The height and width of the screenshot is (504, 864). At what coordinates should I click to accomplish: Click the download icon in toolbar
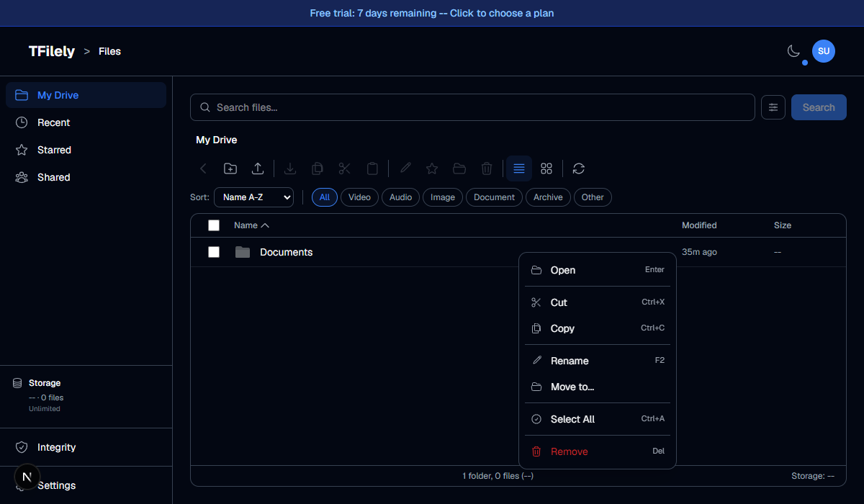pyautogui.click(x=290, y=168)
